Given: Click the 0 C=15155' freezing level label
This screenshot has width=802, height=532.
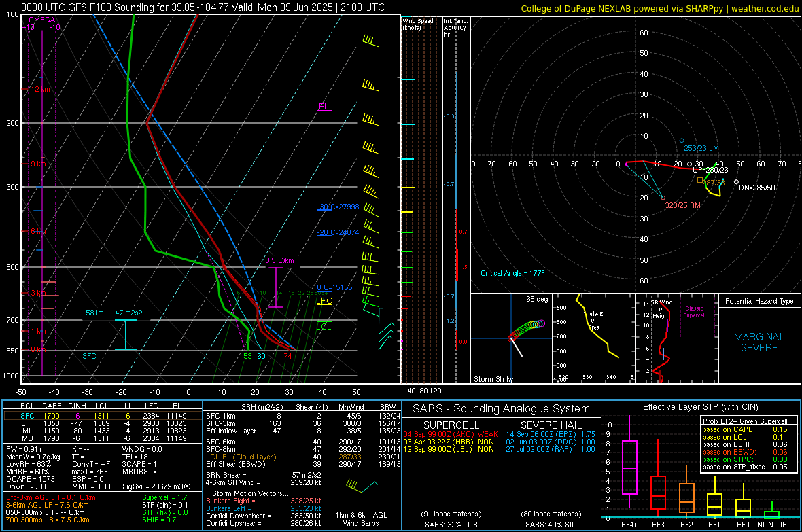Looking at the screenshot, I should 334,287.
